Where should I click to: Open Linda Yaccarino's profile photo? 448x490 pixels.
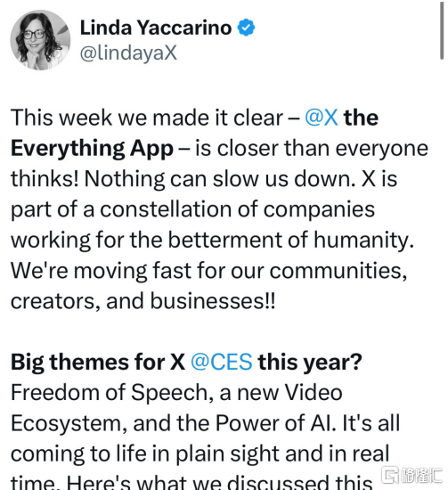tap(40, 40)
